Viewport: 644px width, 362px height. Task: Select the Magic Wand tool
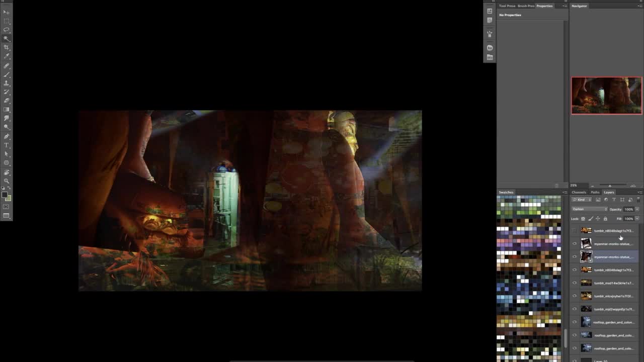coord(7,39)
